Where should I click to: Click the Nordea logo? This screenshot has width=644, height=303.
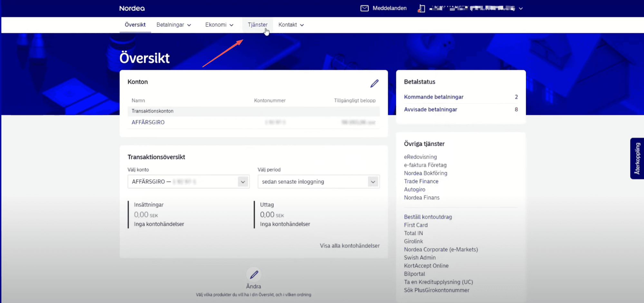pyautogui.click(x=132, y=8)
